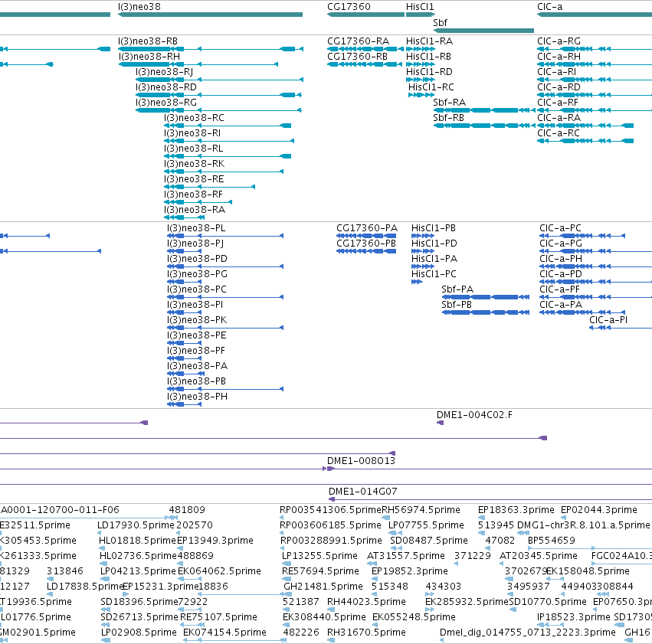
Task: Click transcript l(3)neo38-RI label
Action: [192, 133]
